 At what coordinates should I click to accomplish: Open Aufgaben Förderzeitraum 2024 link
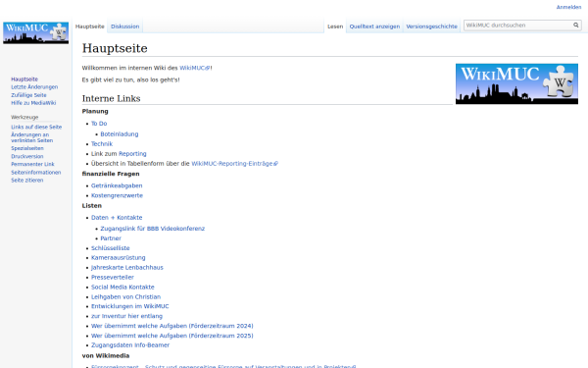pos(172,326)
